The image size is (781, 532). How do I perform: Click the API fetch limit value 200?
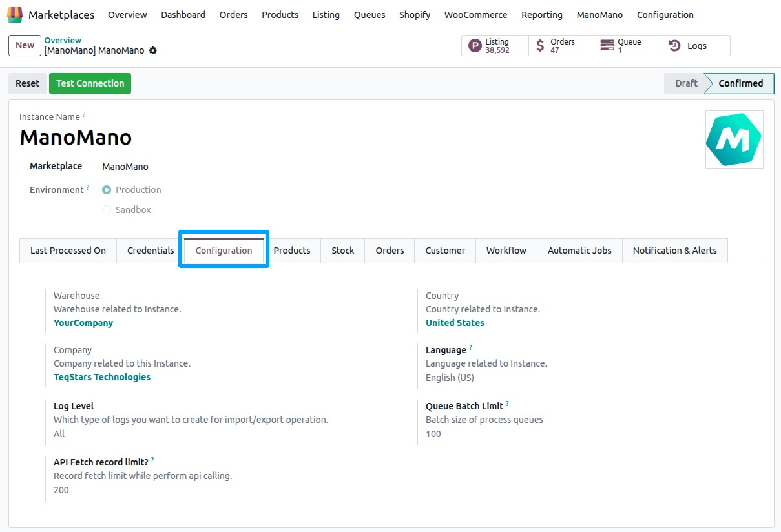coord(61,490)
